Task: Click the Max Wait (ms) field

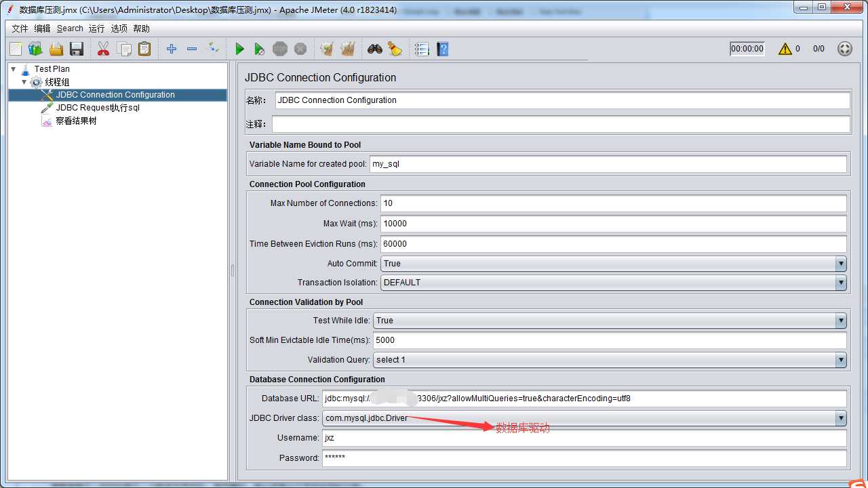Action: pos(614,224)
